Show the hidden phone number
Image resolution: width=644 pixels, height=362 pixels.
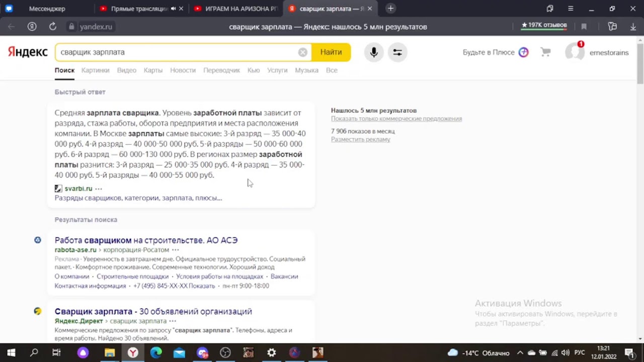tap(202, 286)
